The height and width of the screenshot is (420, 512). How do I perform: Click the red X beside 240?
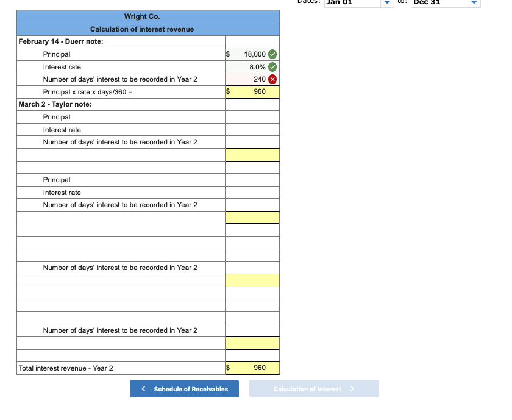click(272, 79)
